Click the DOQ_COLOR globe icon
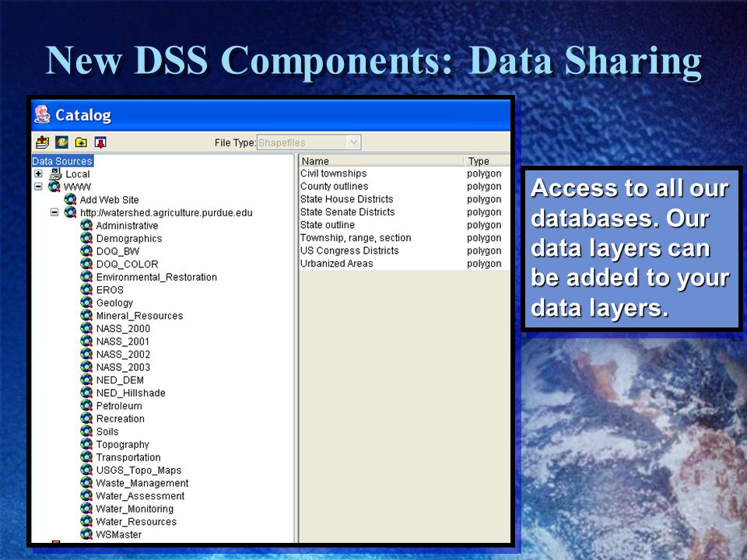Viewport: 747px width, 560px height. click(86, 264)
